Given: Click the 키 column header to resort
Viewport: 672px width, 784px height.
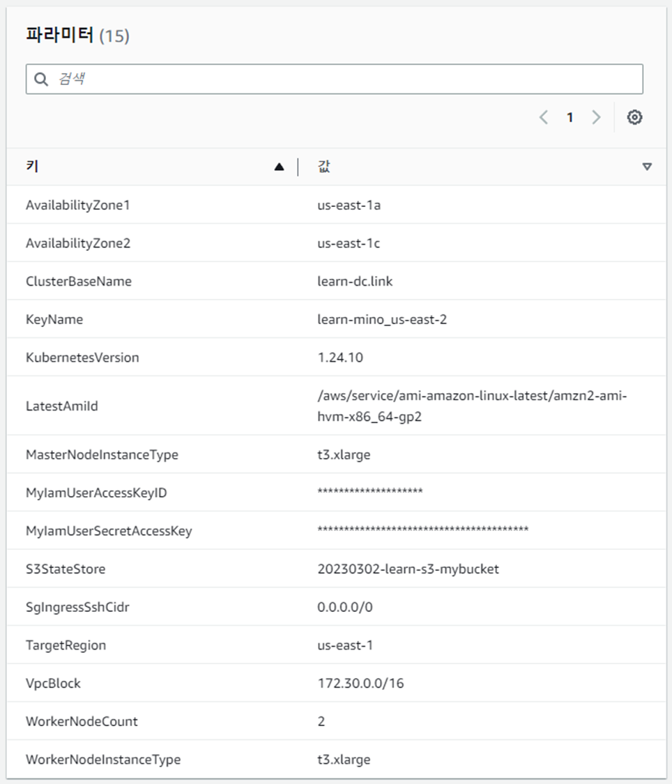Looking at the screenshot, I should point(29,166).
